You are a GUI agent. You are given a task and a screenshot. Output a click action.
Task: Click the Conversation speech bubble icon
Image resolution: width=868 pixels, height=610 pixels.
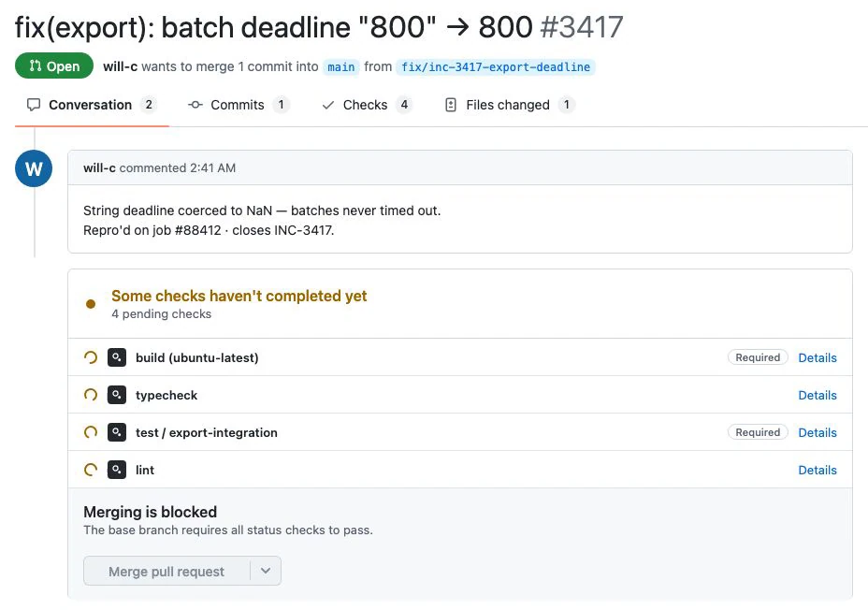point(34,105)
